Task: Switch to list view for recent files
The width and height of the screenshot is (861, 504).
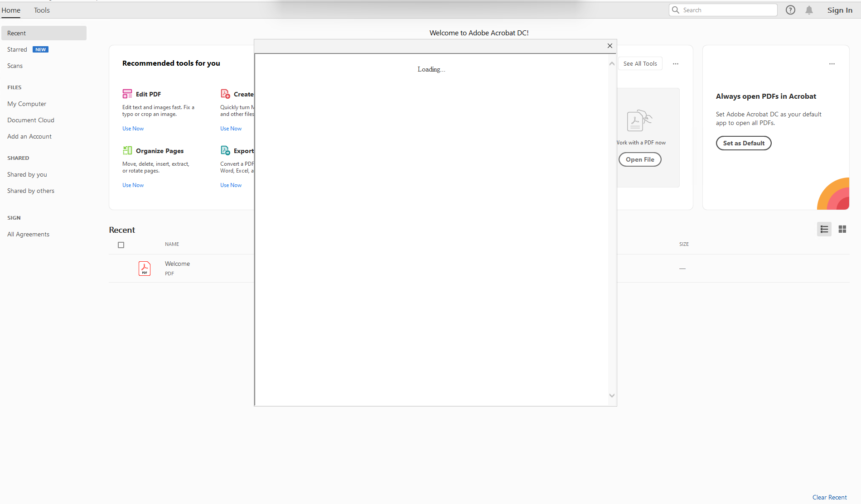Action: tap(824, 229)
